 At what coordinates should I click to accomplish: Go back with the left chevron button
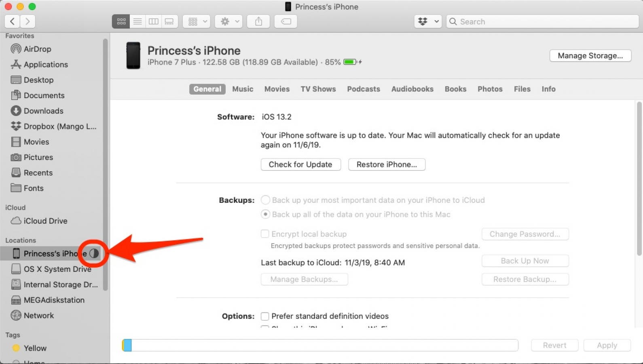coord(12,21)
